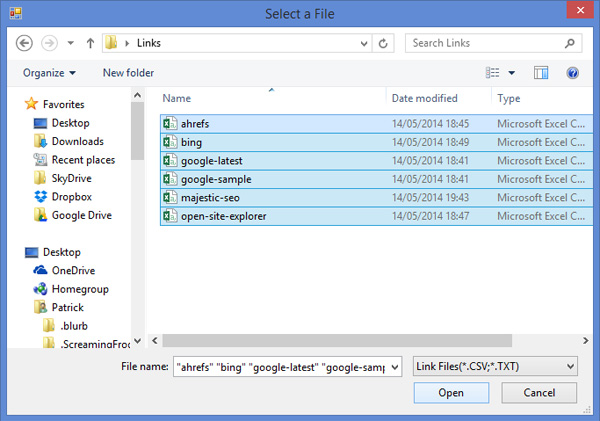Click the Excel icon next to ahrefs
The width and height of the screenshot is (600, 421).
[x=170, y=123]
